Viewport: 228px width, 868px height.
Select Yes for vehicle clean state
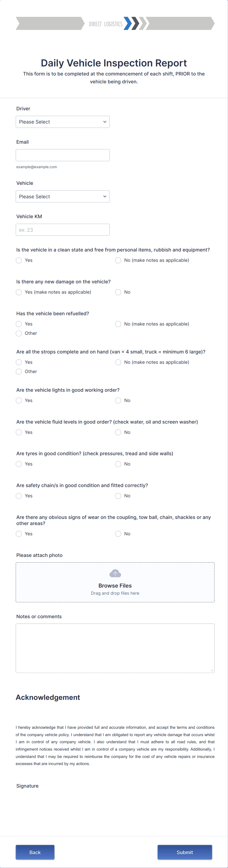[19, 260]
